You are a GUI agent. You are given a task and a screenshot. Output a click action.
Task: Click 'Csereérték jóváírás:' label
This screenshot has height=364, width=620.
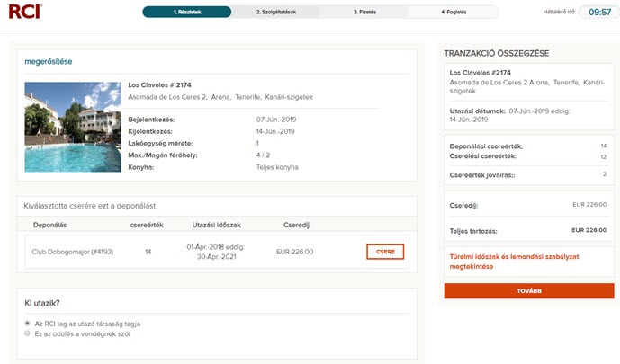[x=482, y=175]
